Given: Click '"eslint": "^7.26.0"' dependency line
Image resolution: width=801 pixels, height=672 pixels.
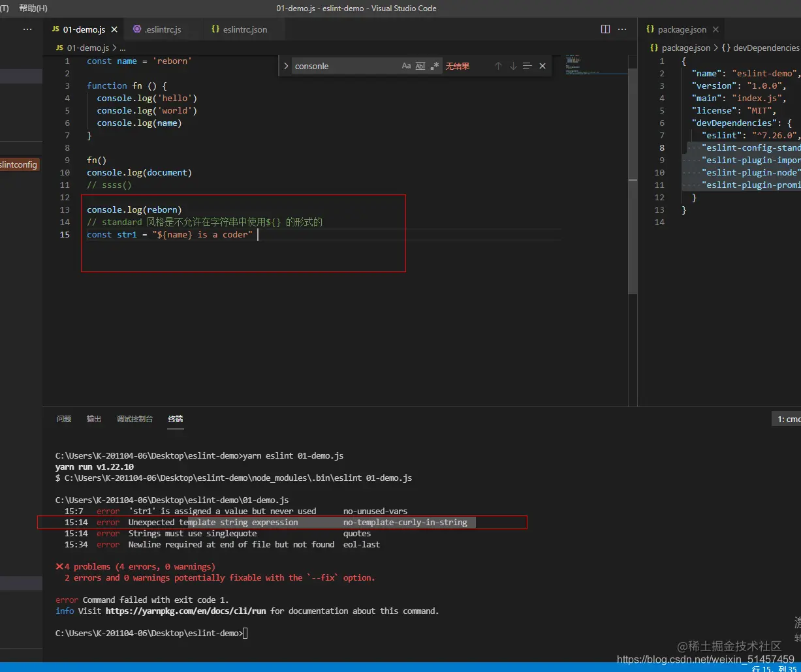Looking at the screenshot, I should click(751, 136).
